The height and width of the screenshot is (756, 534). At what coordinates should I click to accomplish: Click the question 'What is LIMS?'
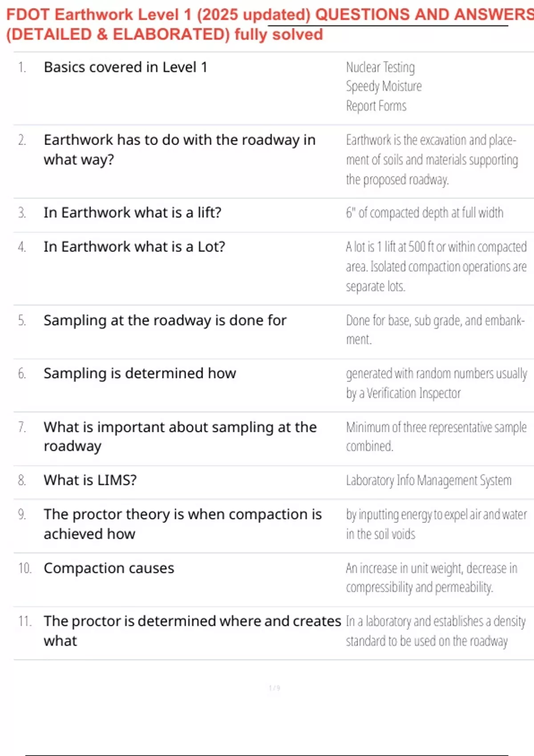click(x=90, y=480)
